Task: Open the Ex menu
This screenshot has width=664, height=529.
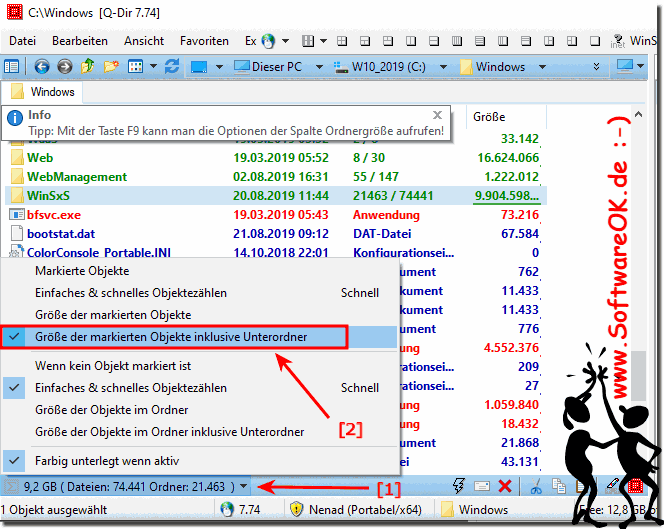Action: (251, 41)
